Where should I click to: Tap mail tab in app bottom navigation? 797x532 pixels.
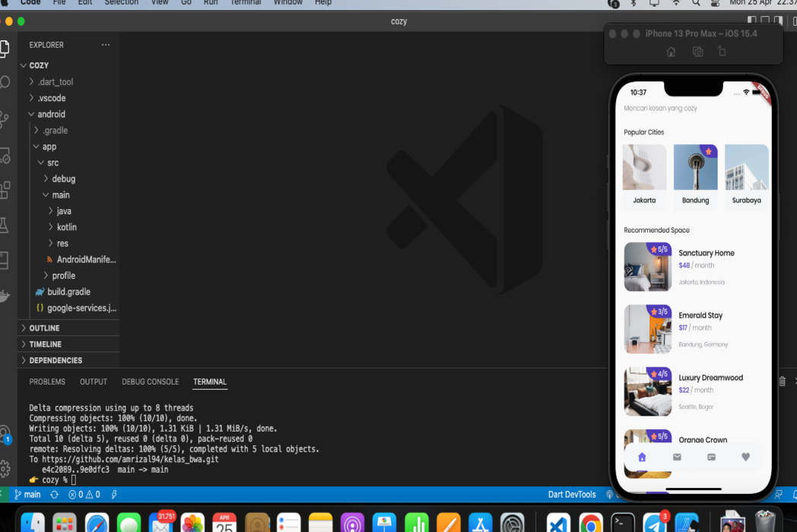tap(677, 457)
